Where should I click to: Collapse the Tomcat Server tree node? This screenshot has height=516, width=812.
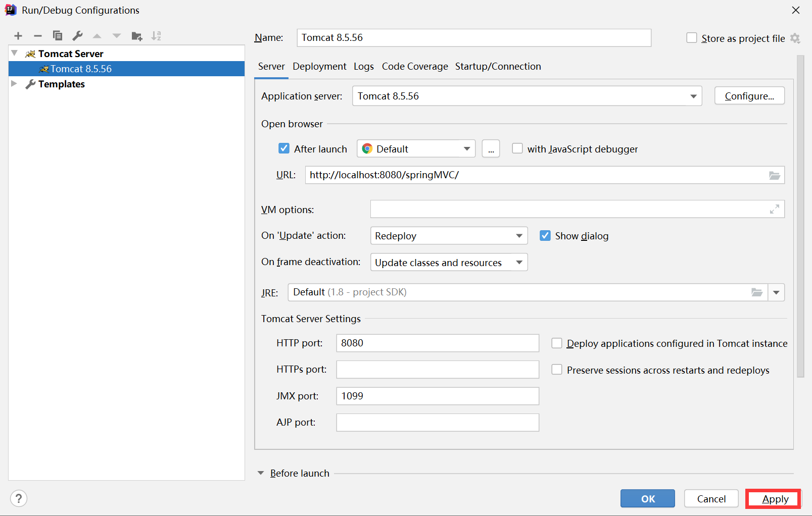pyautogui.click(x=15, y=53)
